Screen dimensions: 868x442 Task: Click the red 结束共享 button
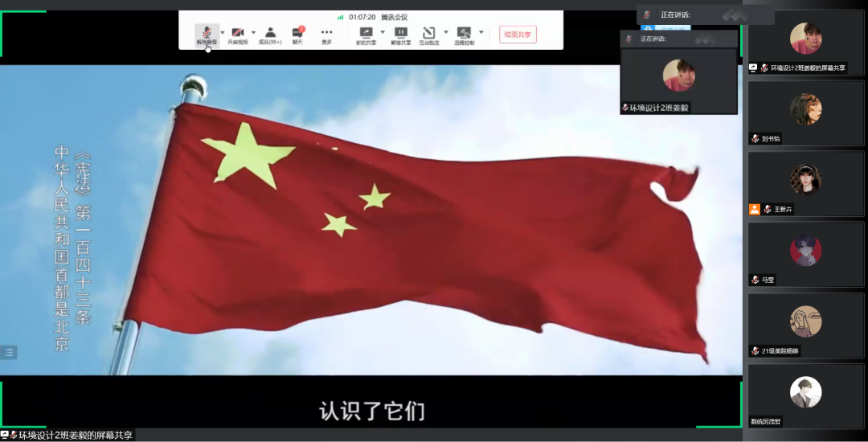518,35
